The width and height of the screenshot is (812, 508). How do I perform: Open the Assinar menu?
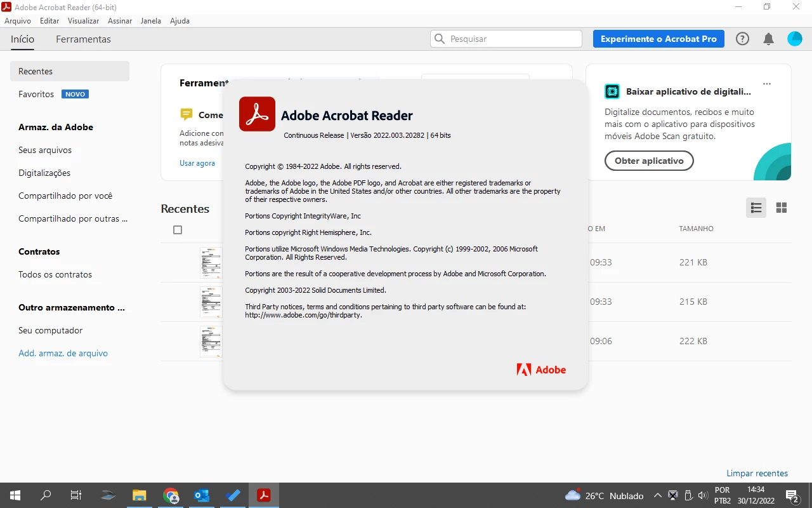point(120,20)
